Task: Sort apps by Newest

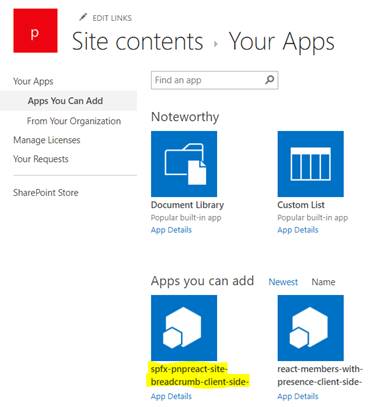Action: pyautogui.click(x=283, y=282)
